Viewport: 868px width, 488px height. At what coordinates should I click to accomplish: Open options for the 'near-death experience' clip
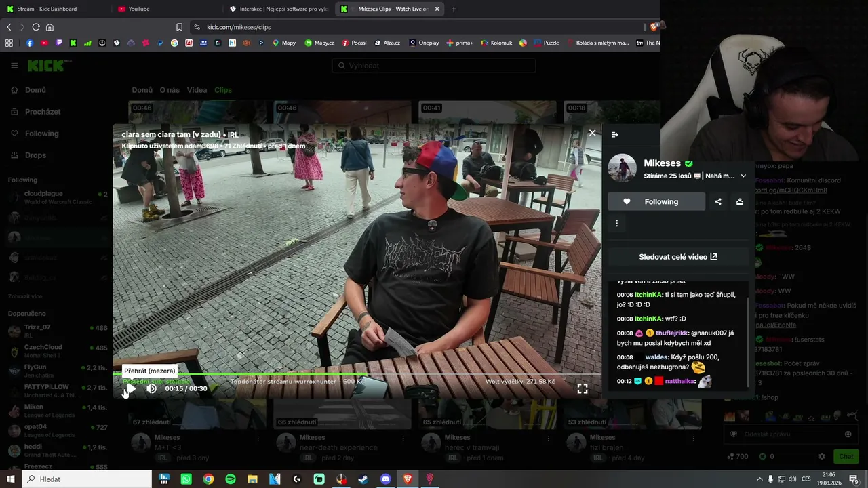(403, 439)
